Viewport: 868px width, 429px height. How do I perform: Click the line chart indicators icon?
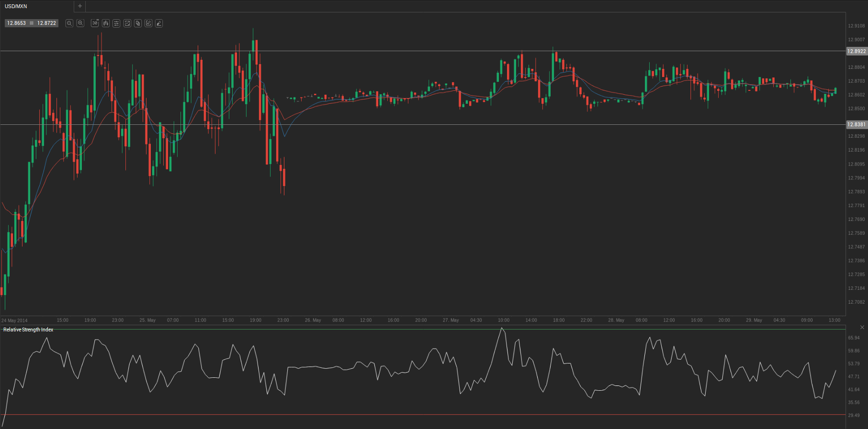(127, 23)
